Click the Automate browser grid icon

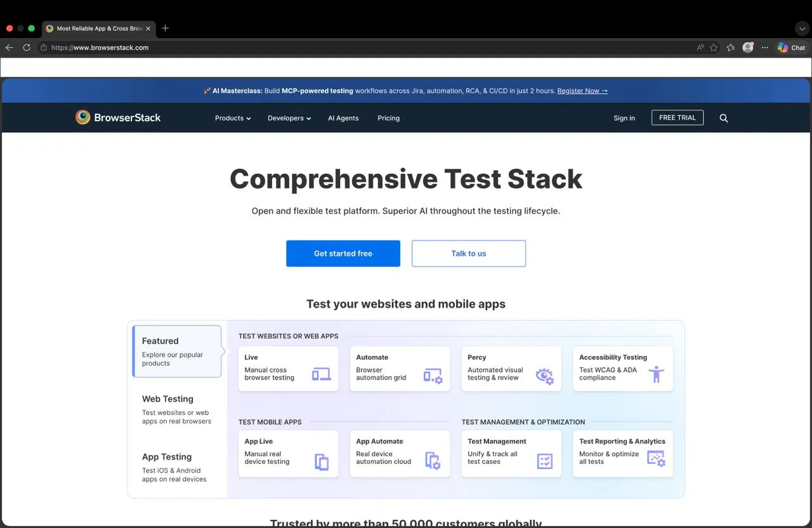point(433,375)
